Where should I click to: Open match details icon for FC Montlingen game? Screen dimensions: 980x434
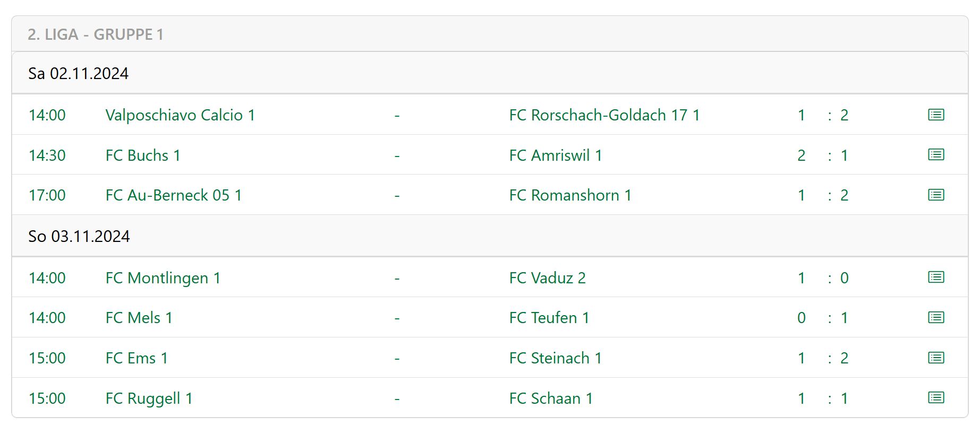coord(936,277)
